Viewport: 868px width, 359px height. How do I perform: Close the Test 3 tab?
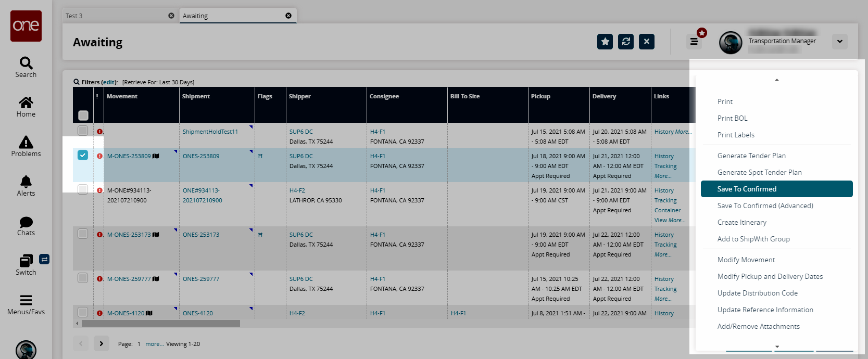171,16
